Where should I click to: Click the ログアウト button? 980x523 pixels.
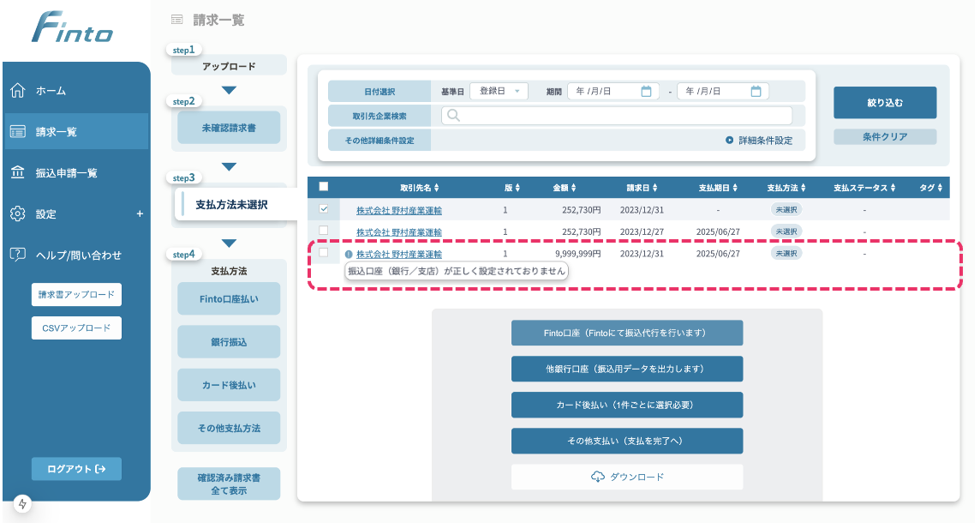[x=76, y=469]
